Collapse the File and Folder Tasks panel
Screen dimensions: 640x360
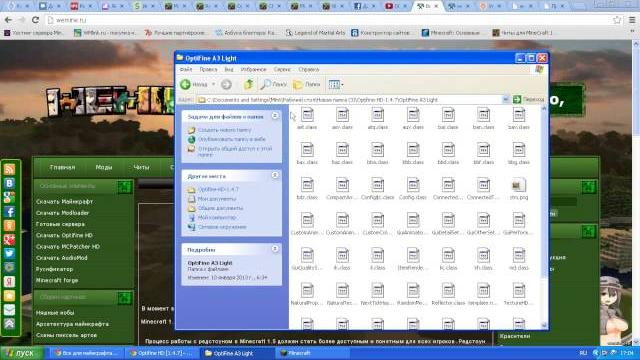tap(275, 116)
